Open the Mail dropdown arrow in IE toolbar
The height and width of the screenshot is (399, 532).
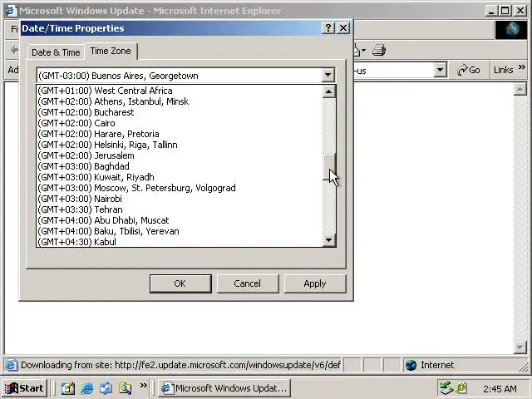[363, 51]
